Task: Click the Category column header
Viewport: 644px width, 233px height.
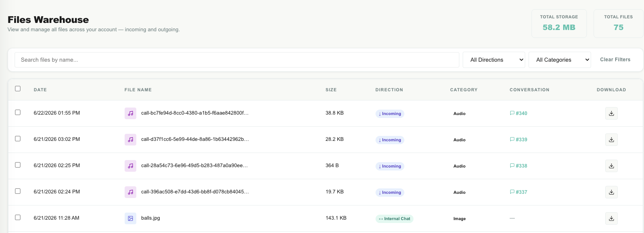Action: click(x=464, y=90)
